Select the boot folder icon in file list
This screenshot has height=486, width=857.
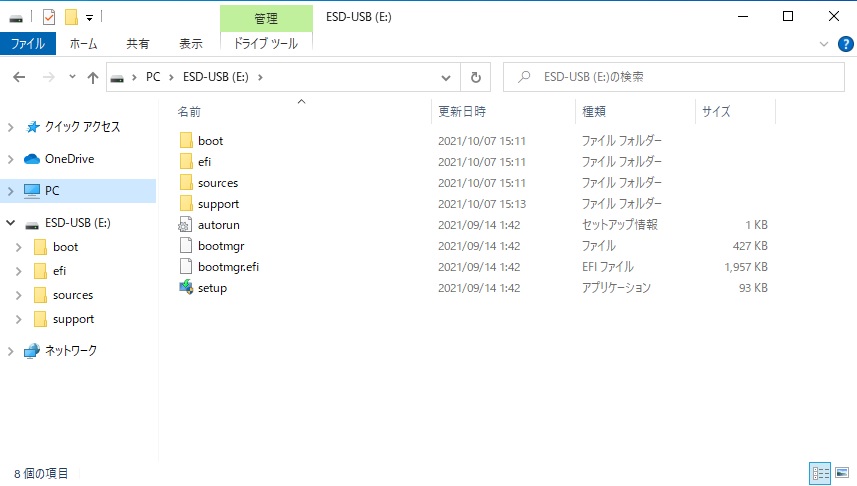click(x=186, y=140)
